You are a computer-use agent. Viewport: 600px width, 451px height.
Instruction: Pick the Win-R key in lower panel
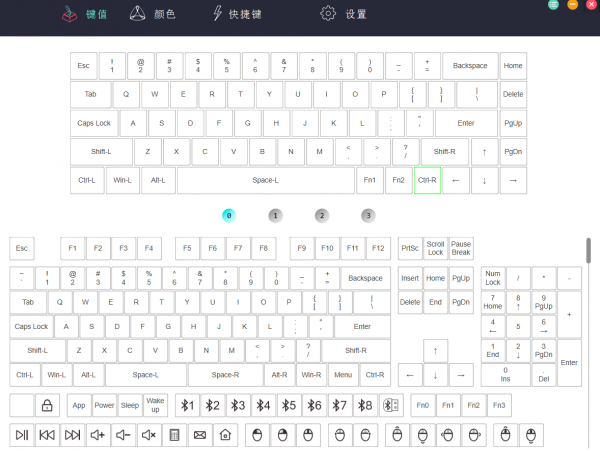tap(311, 375)
